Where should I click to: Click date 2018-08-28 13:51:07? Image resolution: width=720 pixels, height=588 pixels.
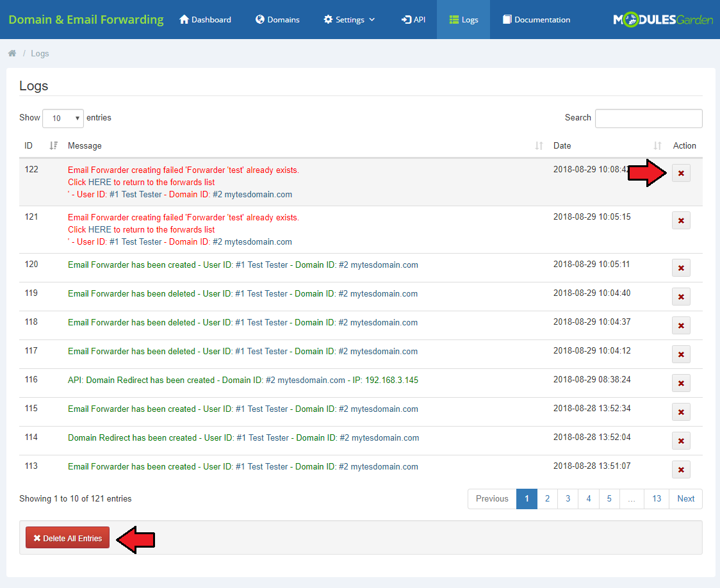coord(592,466)
